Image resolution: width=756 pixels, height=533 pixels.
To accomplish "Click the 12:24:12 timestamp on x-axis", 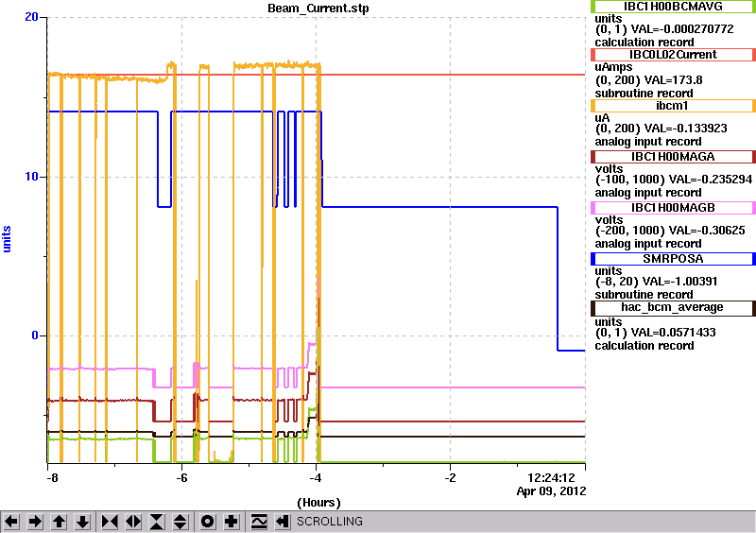I will (552, 478).
